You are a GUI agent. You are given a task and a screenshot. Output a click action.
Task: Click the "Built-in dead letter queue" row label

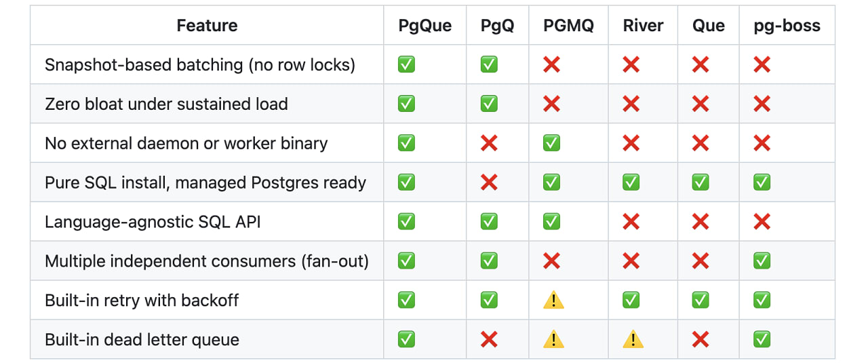(x=142, y=339)
